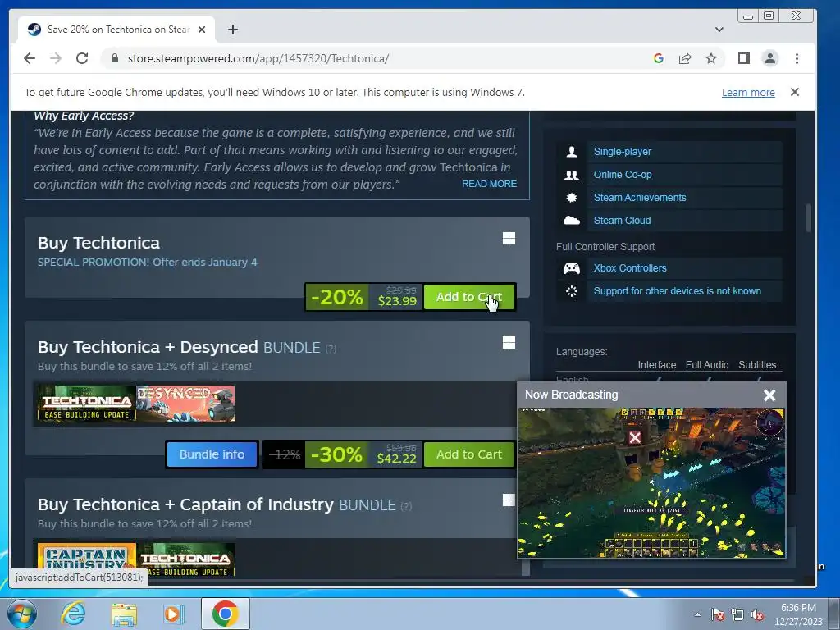
Task: Dismiss the Chrome update notification bar
Action: click(x=794, y=92)
